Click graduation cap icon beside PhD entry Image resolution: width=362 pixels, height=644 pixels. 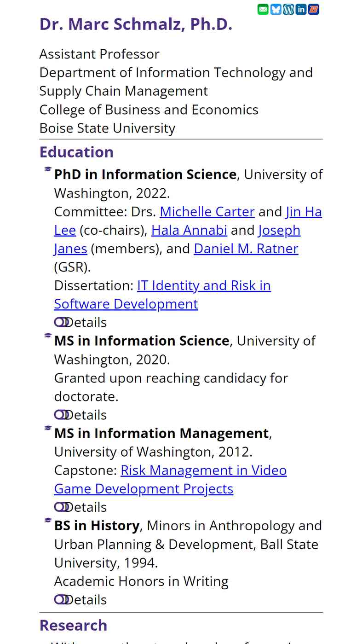click(48, 169)
